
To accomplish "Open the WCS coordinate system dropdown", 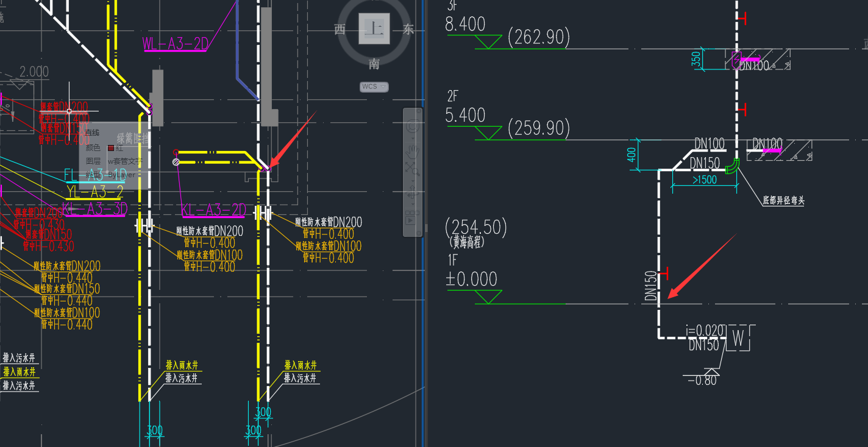I will [374, 86].
